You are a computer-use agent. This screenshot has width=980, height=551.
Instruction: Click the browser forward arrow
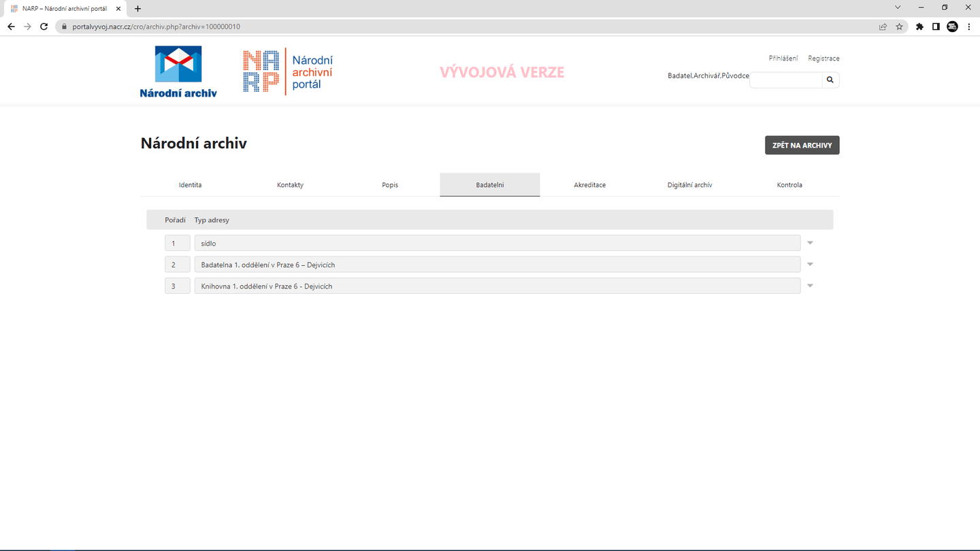[x=27, y=27]
